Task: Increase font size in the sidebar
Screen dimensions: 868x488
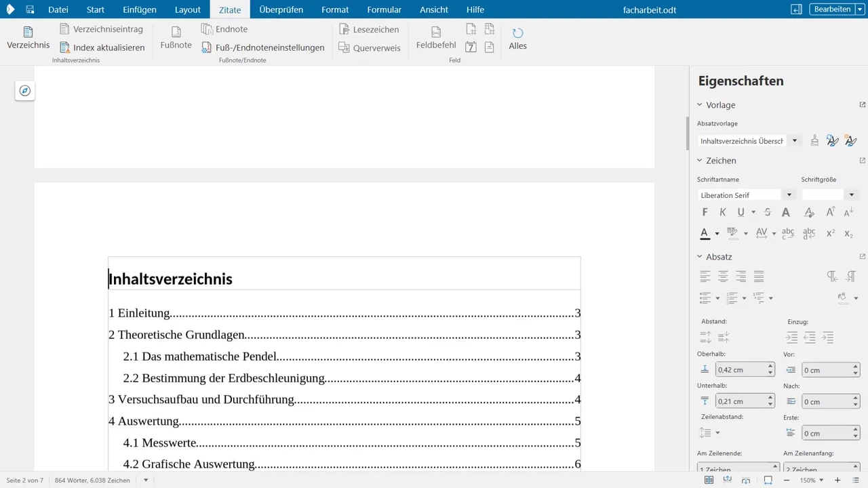Action: click(x=831, y=212)
